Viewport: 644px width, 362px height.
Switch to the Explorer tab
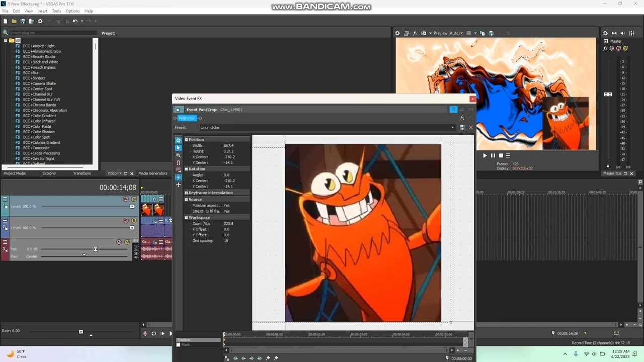[x=49, y=173]
